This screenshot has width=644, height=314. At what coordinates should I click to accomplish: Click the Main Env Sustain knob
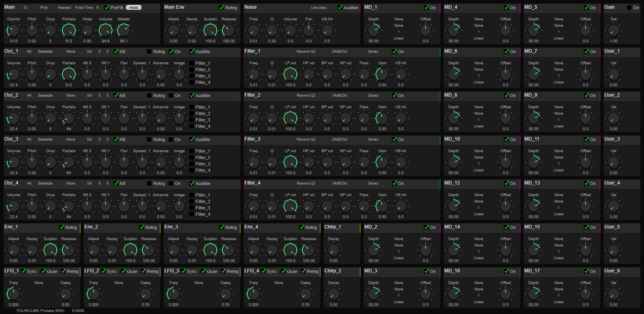(x=210, y=30)
